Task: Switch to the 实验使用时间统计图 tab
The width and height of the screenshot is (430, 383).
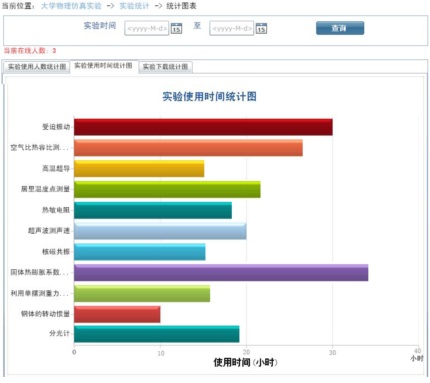Action: pyautogui.click(x=103, y=66)
